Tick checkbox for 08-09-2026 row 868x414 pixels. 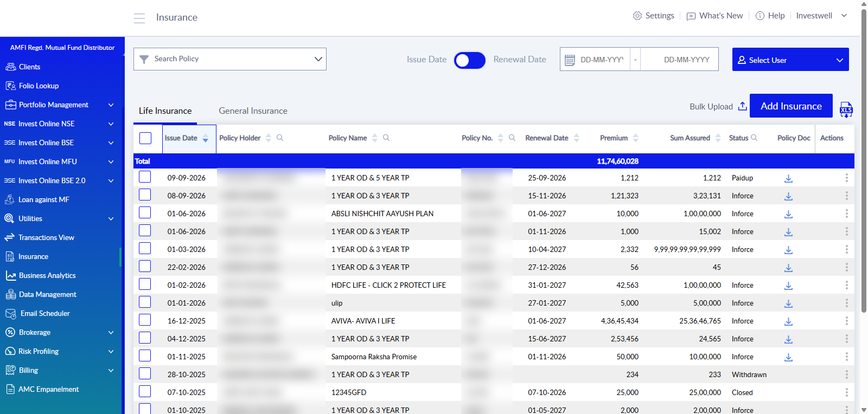(145, 195)
